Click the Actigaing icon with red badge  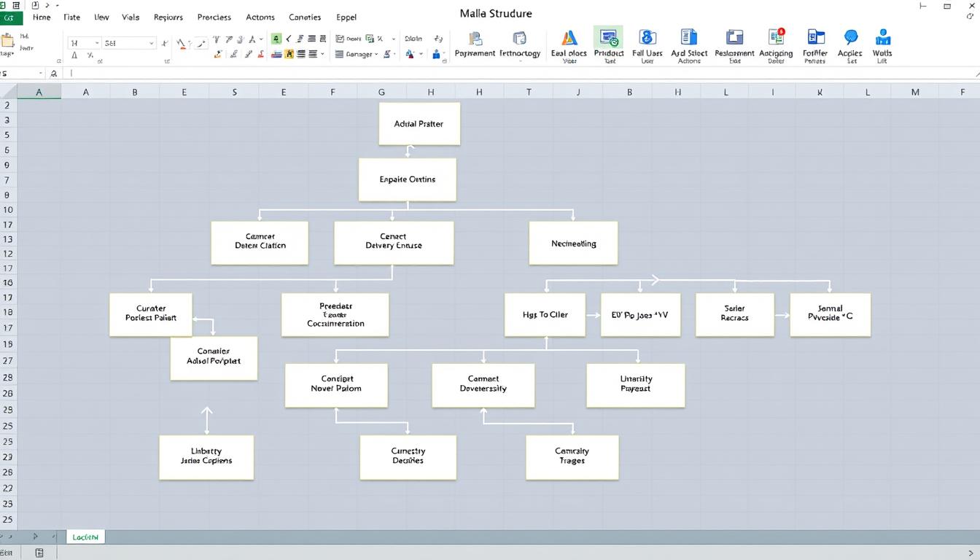tap(776, 37)
